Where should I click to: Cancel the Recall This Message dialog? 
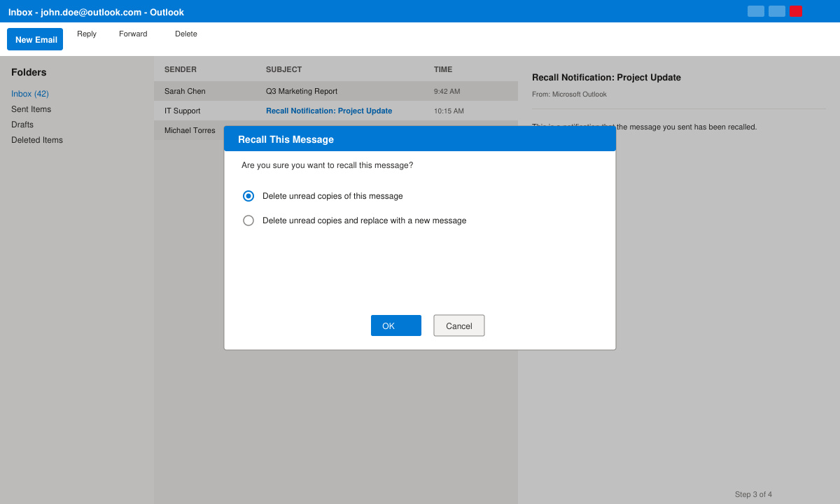click(x=459, y=325)
